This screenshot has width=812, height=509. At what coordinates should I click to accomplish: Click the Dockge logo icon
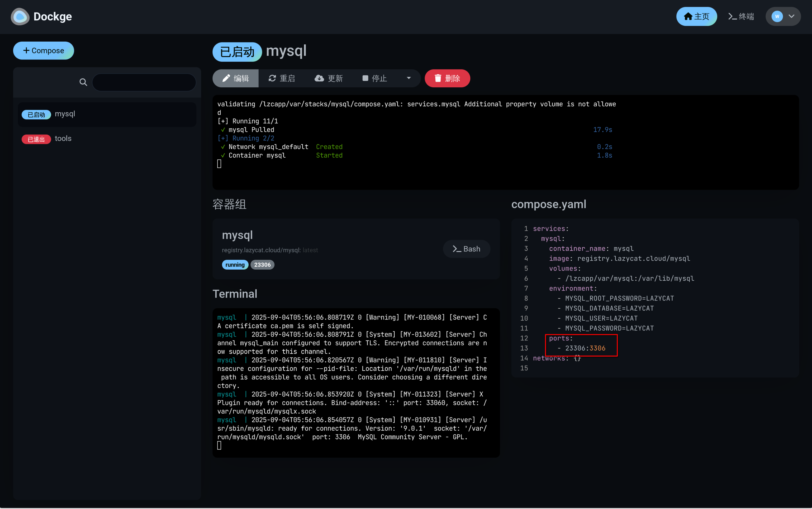click(20, 16)
